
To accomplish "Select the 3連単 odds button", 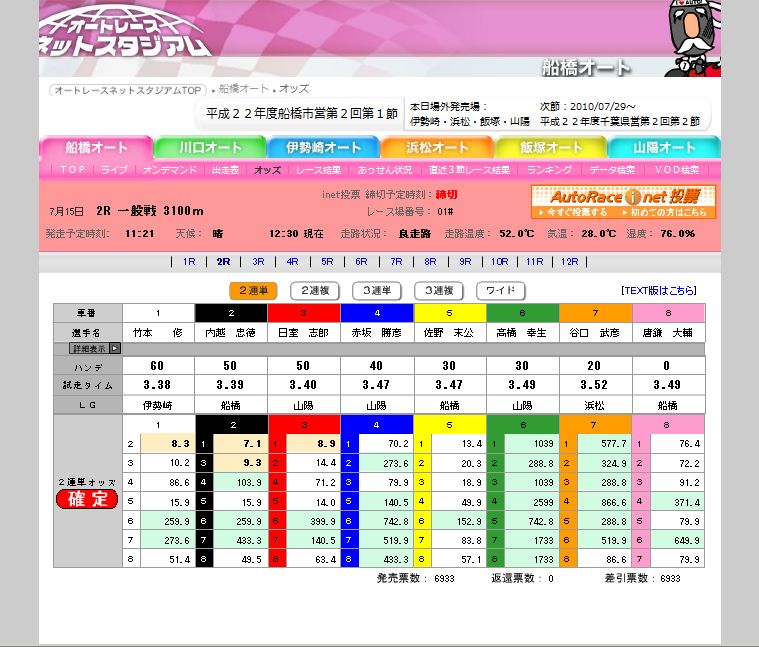I will 377,291.
